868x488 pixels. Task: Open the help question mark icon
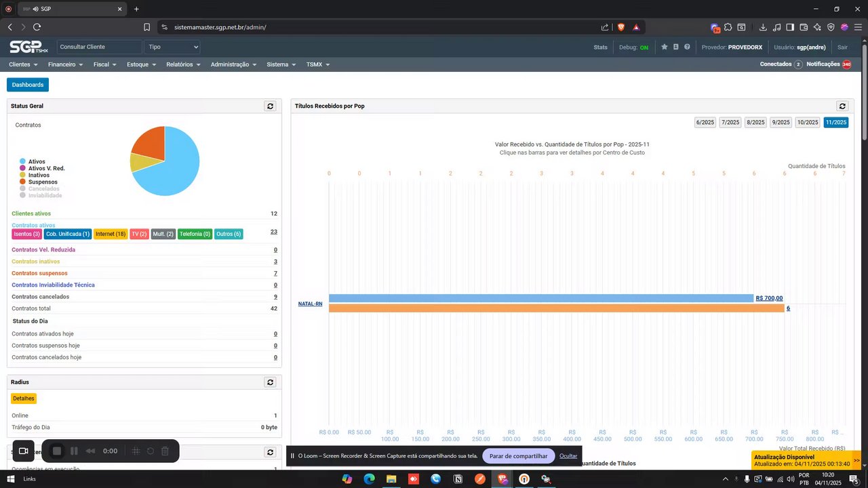[687, 47]
